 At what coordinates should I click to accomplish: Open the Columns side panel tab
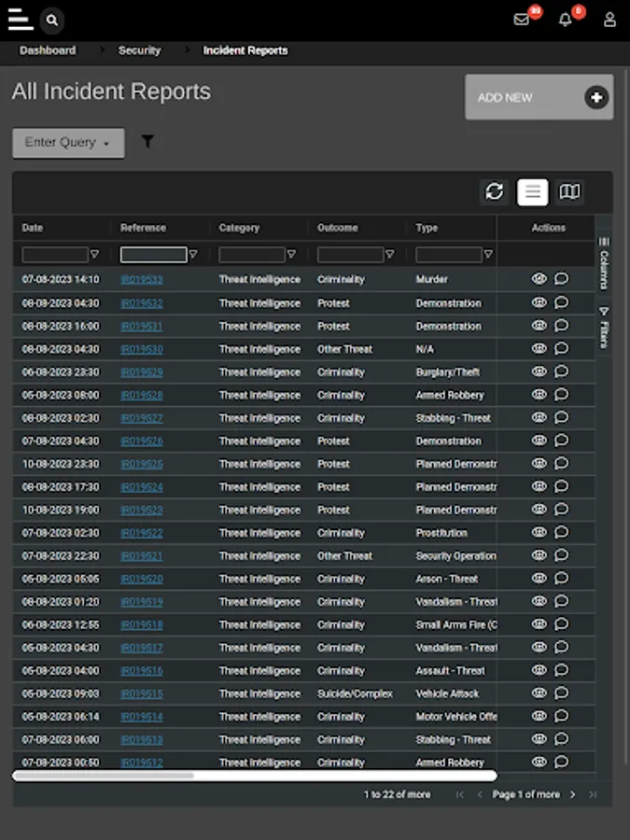604,264
